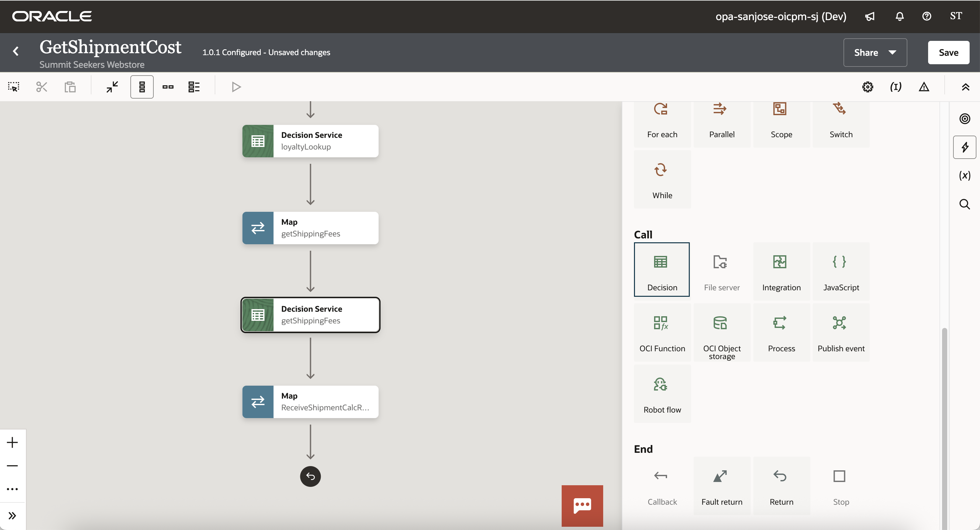The image size is (980, 530).
Task: Click the paste clipboard icon
Action: (x=70, y=87)
